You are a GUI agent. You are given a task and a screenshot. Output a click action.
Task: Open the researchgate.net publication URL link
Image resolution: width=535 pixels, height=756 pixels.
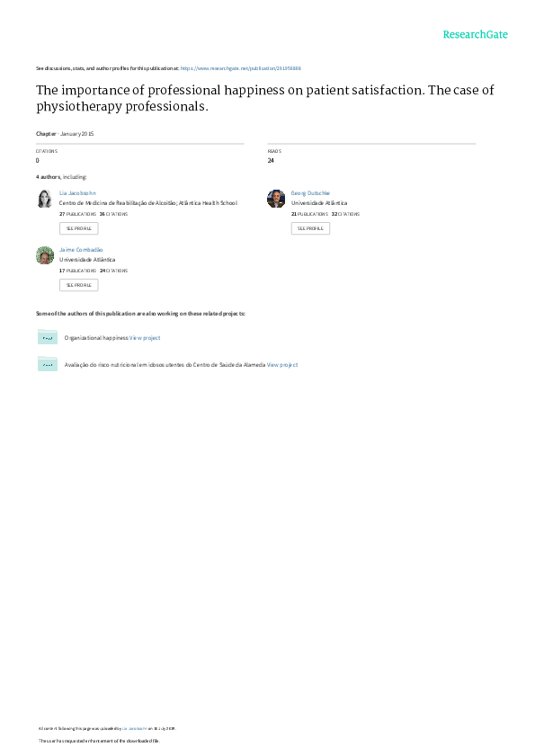[240, 68]
